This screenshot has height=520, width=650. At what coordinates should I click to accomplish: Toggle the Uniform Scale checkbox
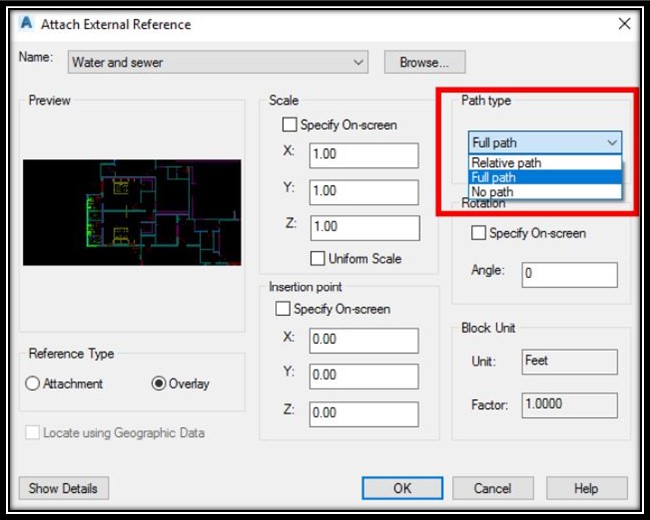click(x=318, y=258)
